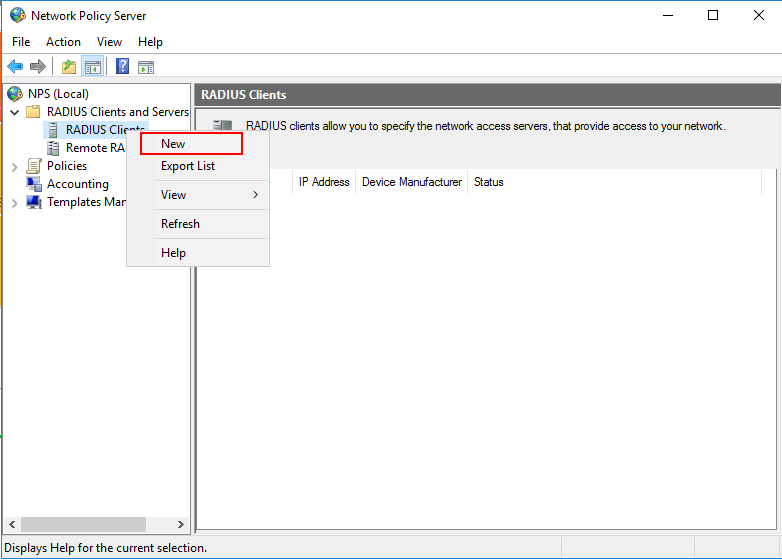Click the blue Help question mark icon

[122, 66]
